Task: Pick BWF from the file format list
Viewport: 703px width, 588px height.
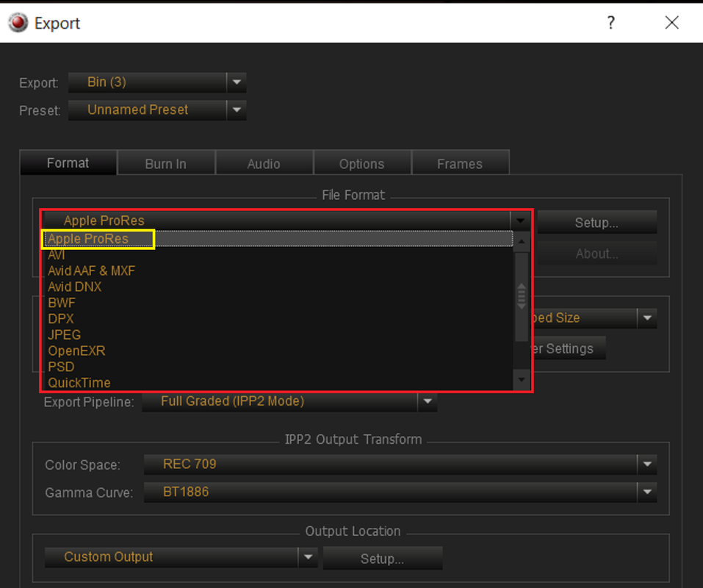Action: (278, 303)
